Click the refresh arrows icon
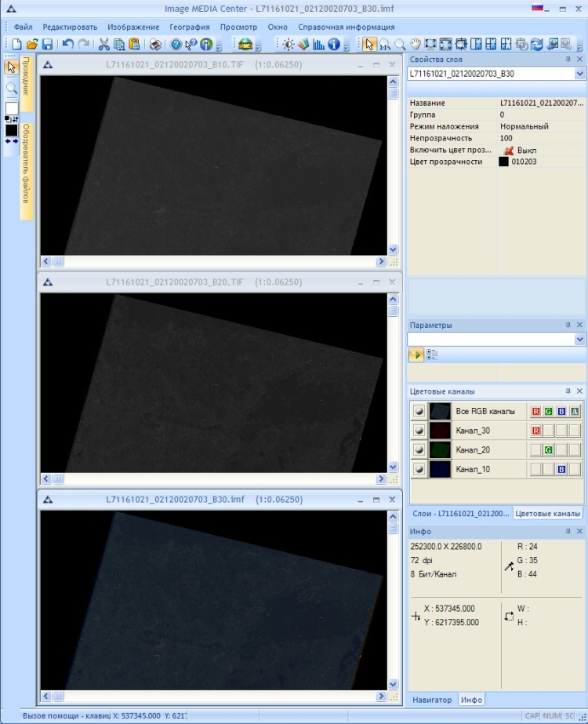588x724 pixels. pyautogui.click(x=537, y=45)
